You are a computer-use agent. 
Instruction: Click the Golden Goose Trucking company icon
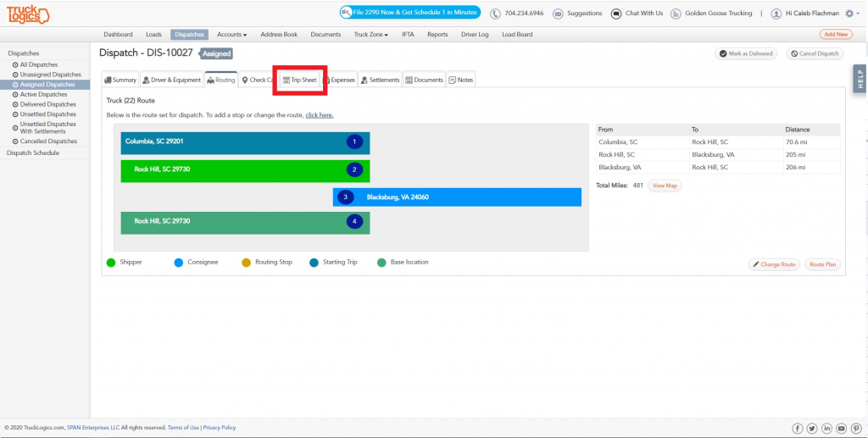pyautogui.click(x=676, y=14)
